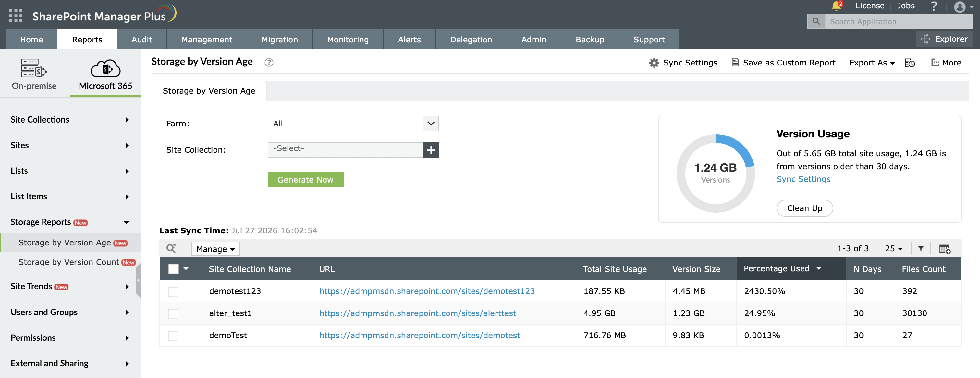Open the Support tab

pyautogui.click(x=649, y=40)
